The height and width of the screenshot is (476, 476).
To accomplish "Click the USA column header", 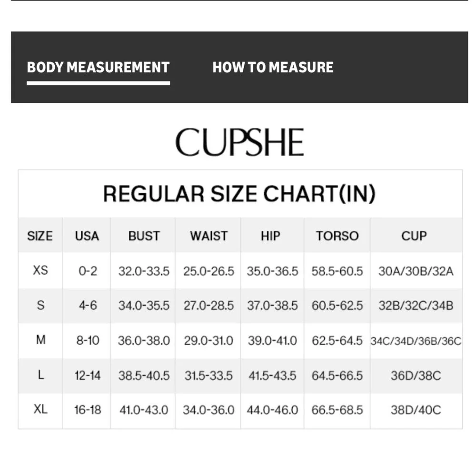I will pos(87,236).
